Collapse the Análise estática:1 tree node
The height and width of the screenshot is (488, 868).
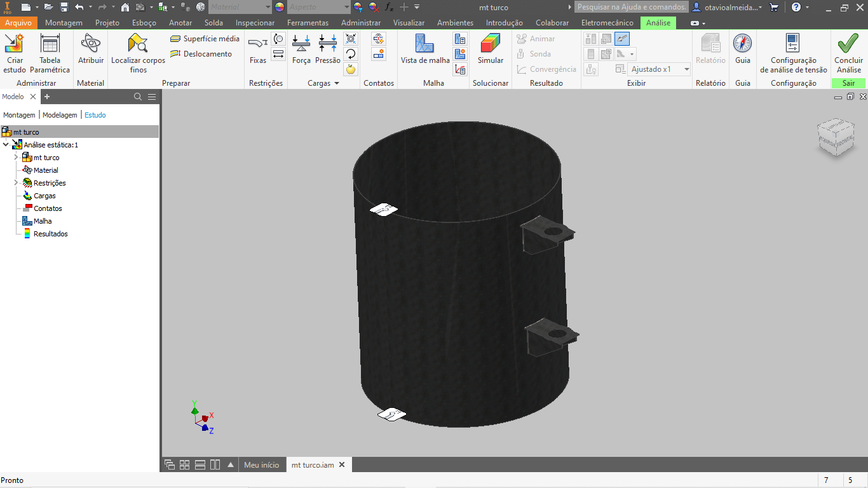6,144
